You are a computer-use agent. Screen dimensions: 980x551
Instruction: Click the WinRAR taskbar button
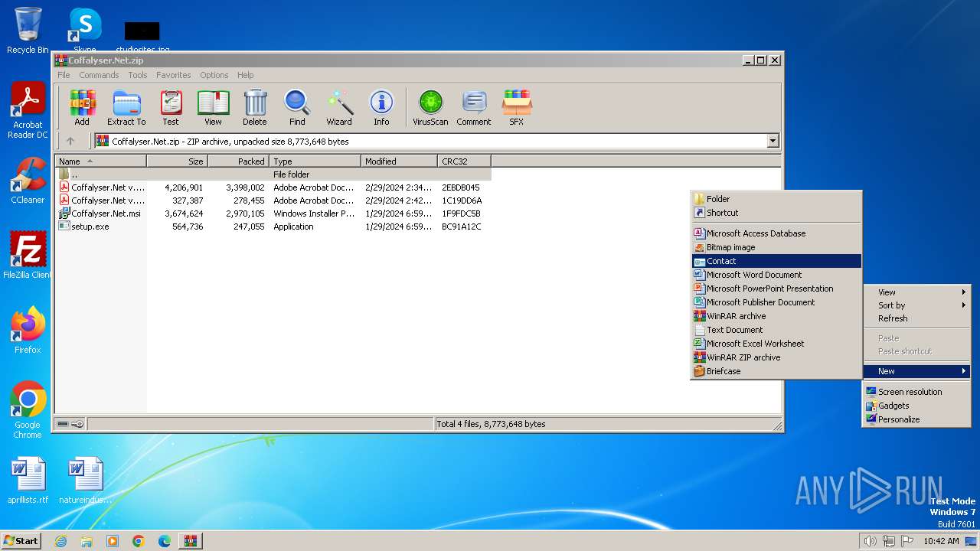[x=191, y=541]
